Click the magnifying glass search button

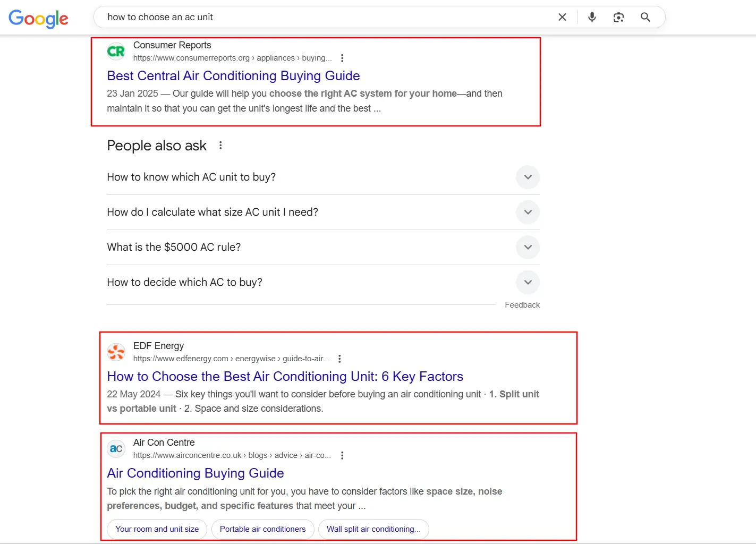(645, 17)
